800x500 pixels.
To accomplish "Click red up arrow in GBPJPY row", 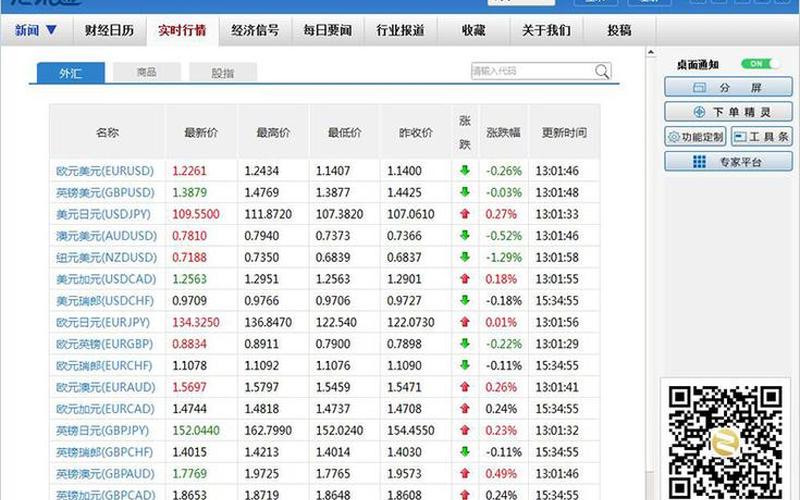I will coord(464,430).
